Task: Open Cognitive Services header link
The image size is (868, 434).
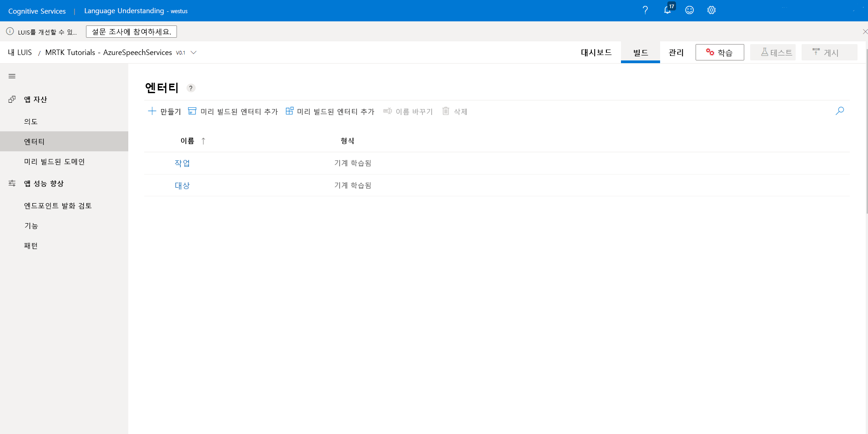Action: pyautogui.click(x=37, y=11)
